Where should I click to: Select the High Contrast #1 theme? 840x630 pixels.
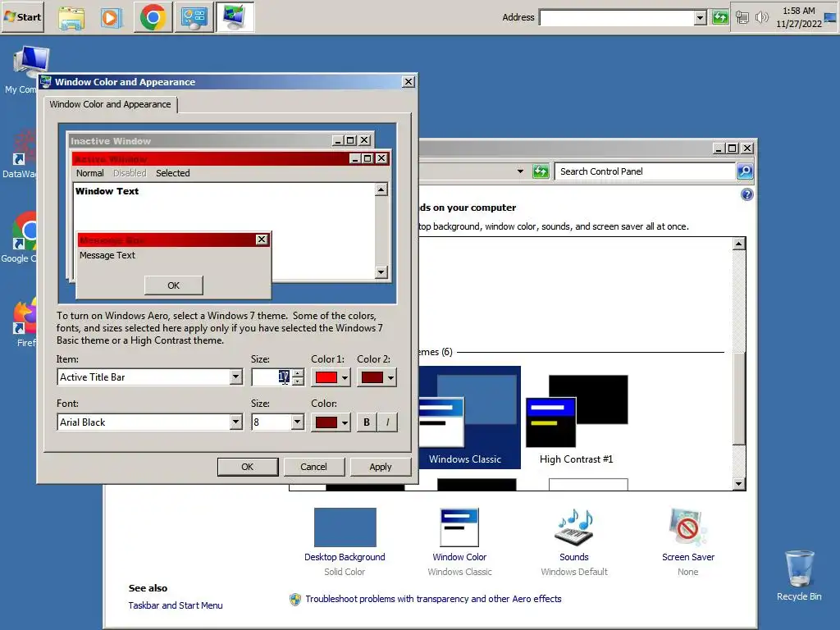[577, 419]
